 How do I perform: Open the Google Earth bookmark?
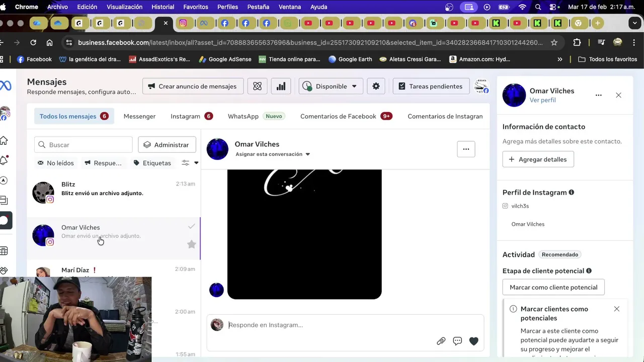[x=350, y=59]
